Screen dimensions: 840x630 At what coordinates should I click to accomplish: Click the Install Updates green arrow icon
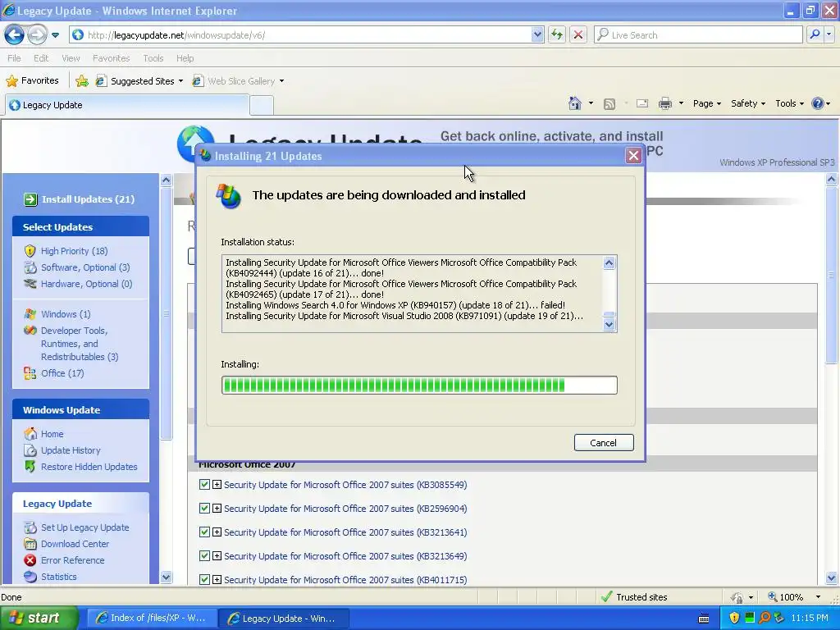[x=30, y=199]
